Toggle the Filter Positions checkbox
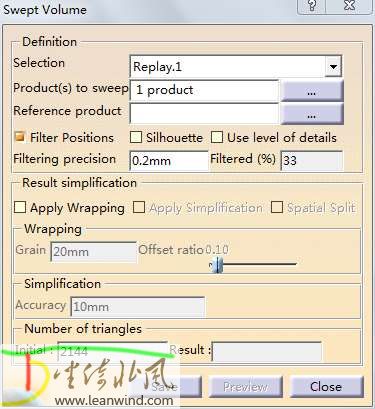375x409 pixels. (20, 137)
